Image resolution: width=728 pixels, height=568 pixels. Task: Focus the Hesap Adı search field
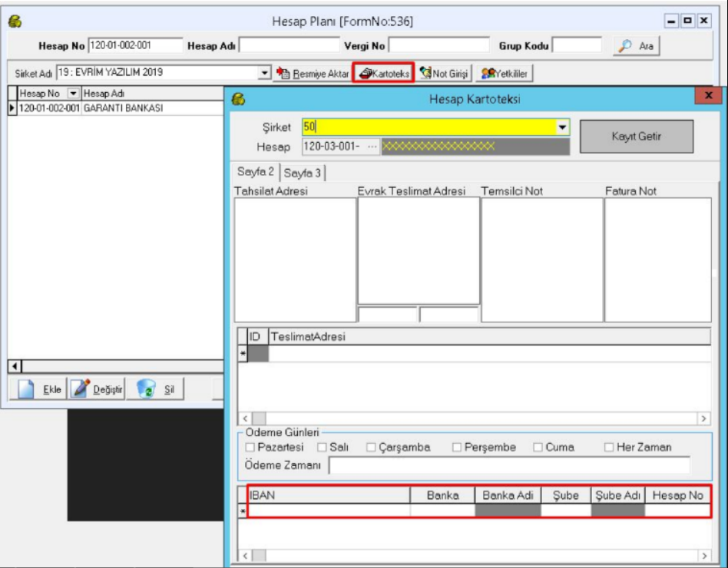[289, 45]
